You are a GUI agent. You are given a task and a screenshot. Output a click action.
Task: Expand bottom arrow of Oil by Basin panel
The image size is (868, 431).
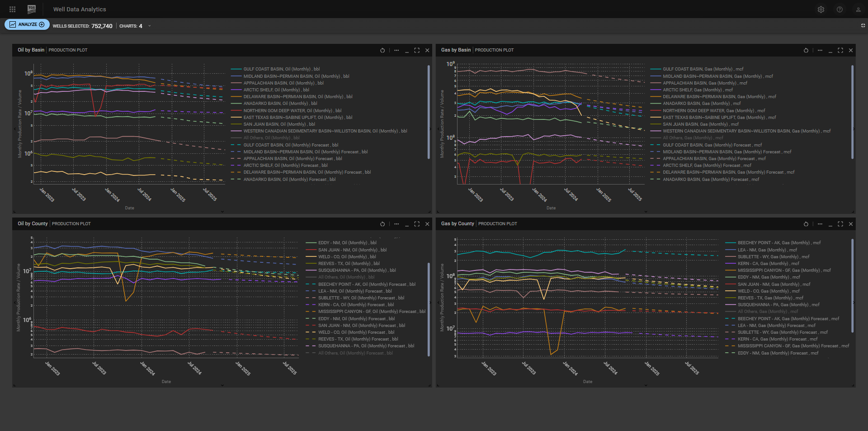pos(222,212)
